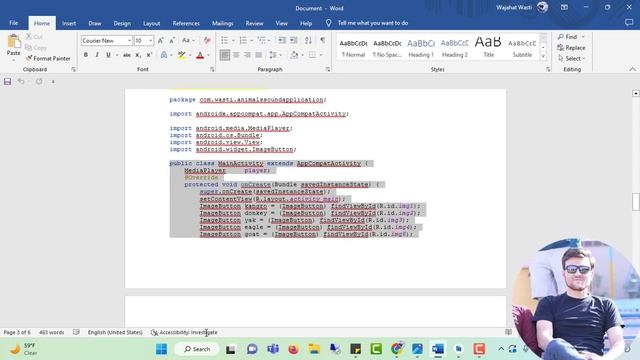Center align the text
The image size is (640, 360).
point(236,55)
